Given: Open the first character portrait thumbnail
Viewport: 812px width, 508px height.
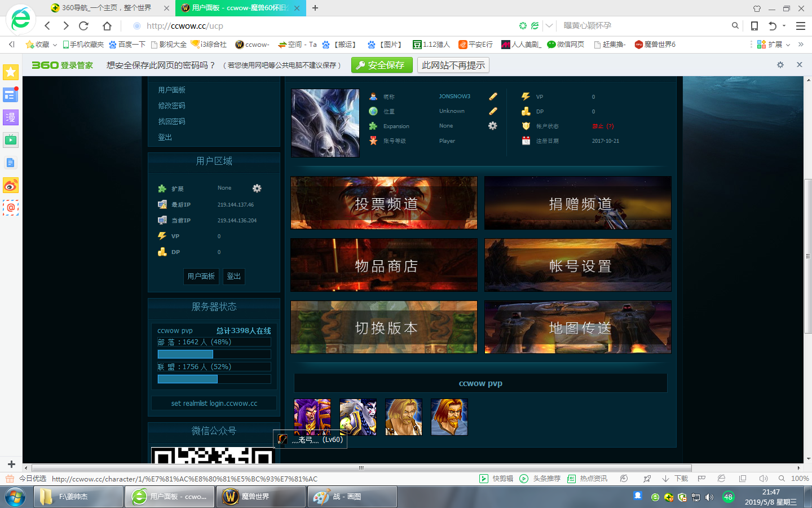Looking at the screenshot, I should pos(312,417).
